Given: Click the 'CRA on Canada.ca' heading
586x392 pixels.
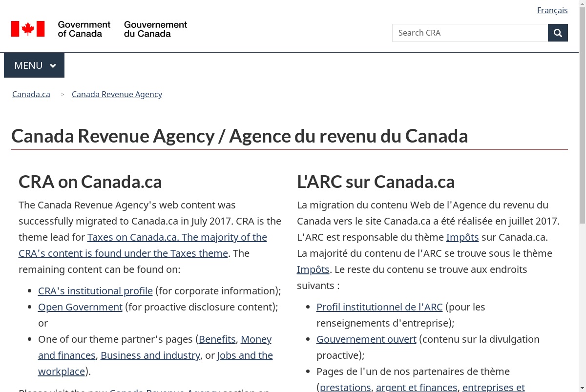Looking at the screenshot, I should pos(90,182).
